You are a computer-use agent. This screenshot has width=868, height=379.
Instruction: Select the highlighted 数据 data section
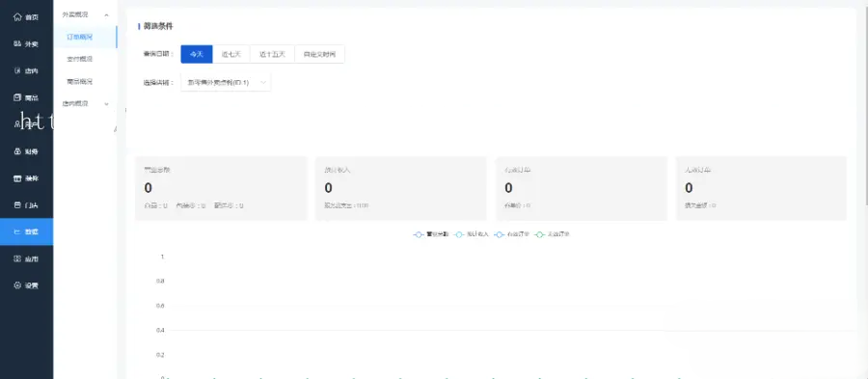[x=27, y=231]
